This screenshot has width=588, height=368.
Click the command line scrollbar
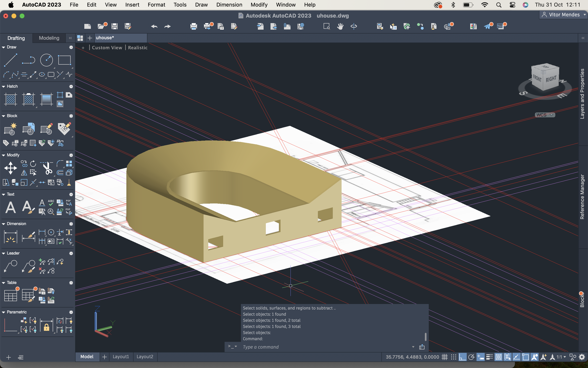coord(425,337)
